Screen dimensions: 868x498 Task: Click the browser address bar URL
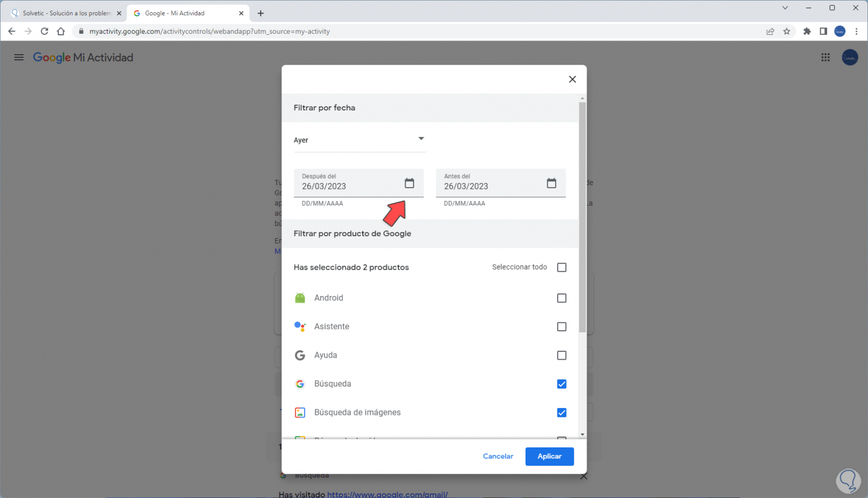209,32
